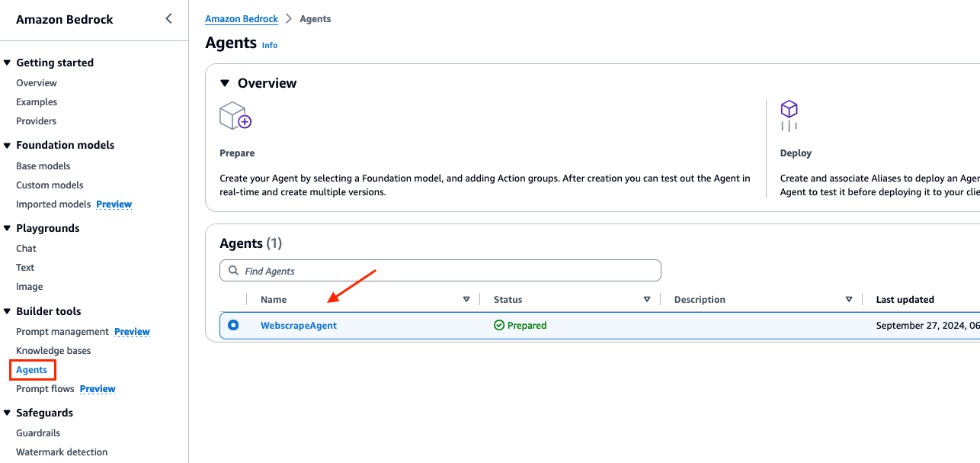Open the Image playground
Viewport: 980px width, 463px height.
pyautogui.click(x=30, y=287)
